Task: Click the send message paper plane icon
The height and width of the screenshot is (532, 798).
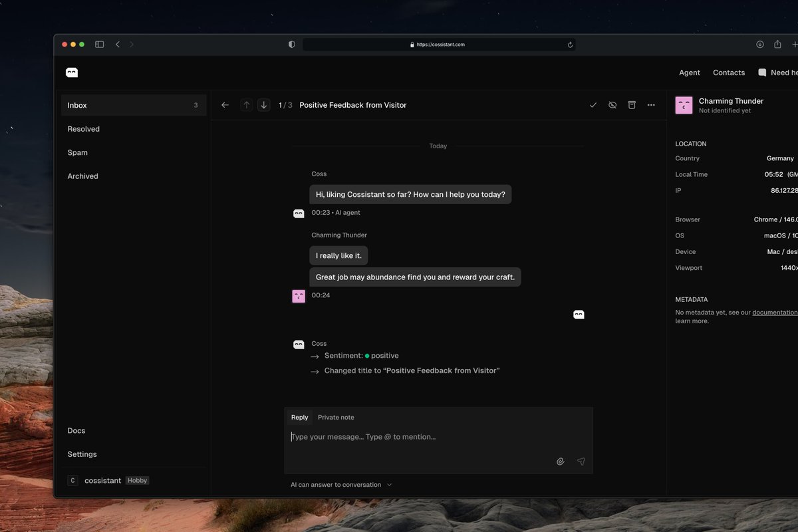Action: (581, 462)
